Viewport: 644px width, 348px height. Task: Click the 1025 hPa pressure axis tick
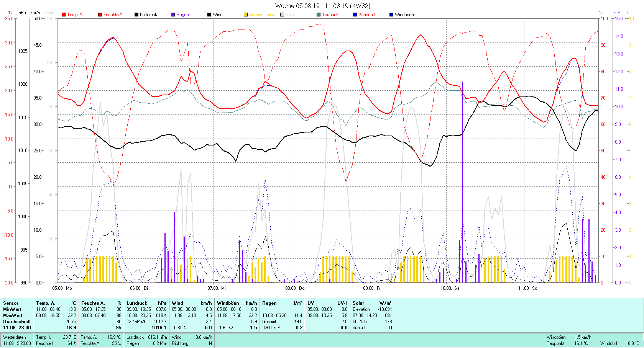tap(23, 51)
